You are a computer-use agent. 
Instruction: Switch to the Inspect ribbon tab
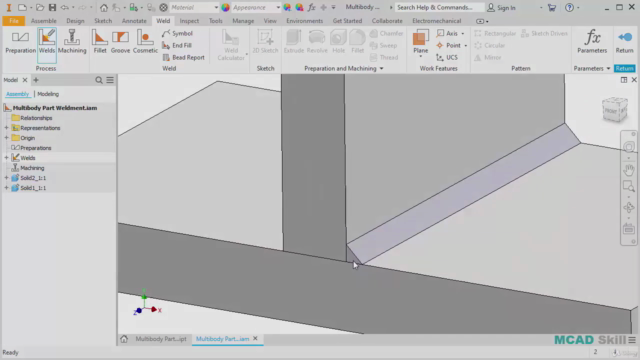tap(189, 21)
